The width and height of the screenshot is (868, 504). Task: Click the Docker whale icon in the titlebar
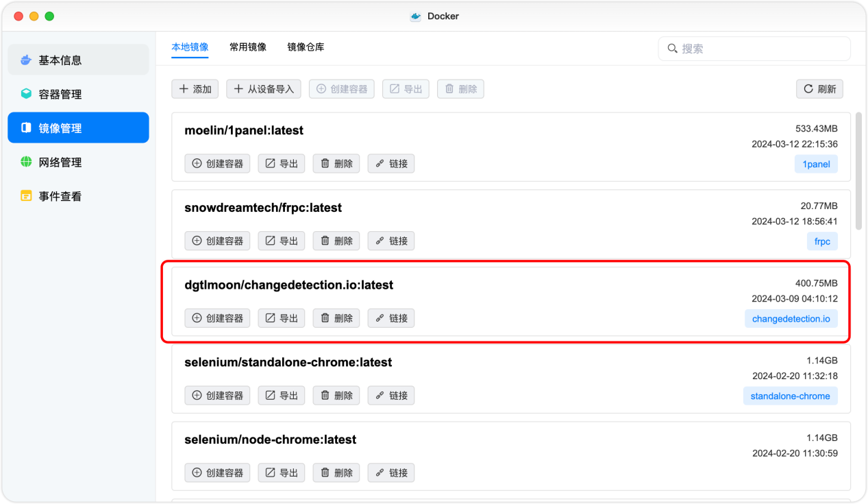[414, 16]
